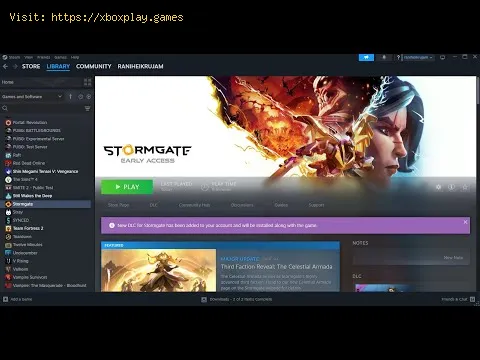Open the advanced filter icon beside search
480x360 pixels.
pos(87,108)
